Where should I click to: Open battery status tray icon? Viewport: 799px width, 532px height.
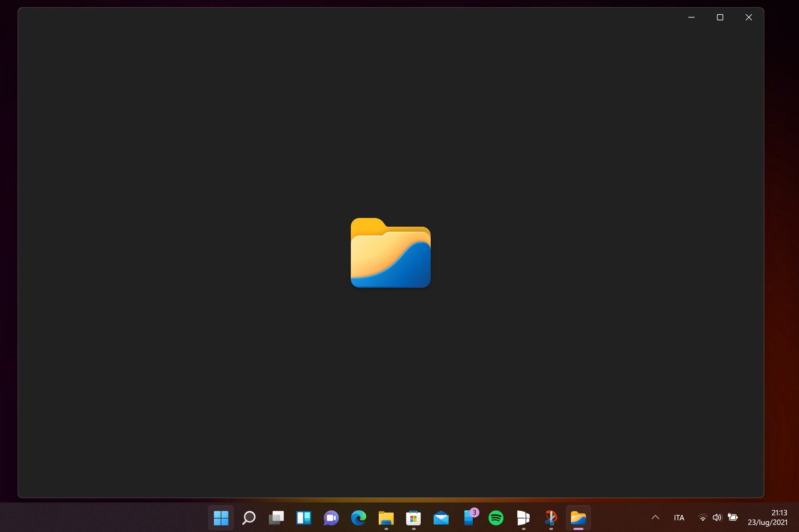click(x=732, y=517)
